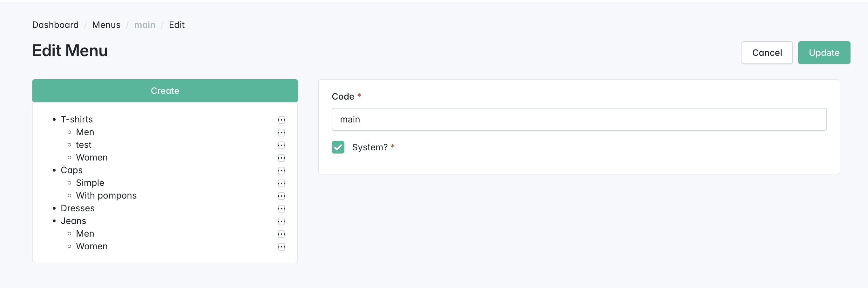Select the Dresses menu item
868x288 pixels.
pos(78,208)
